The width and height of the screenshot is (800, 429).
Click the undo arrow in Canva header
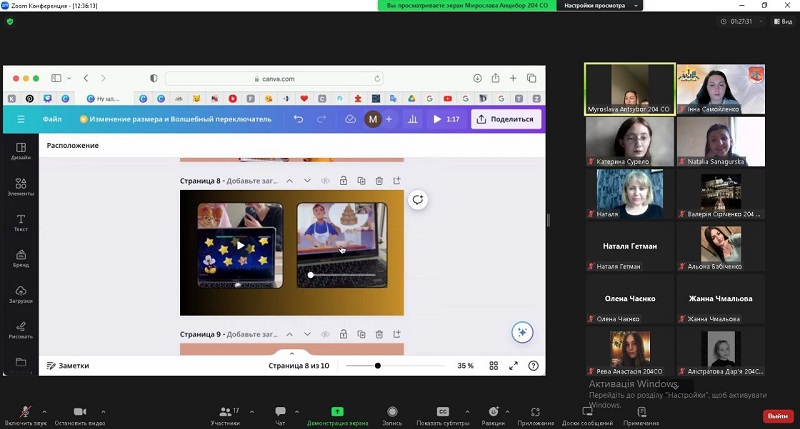(x=298, y=119)
